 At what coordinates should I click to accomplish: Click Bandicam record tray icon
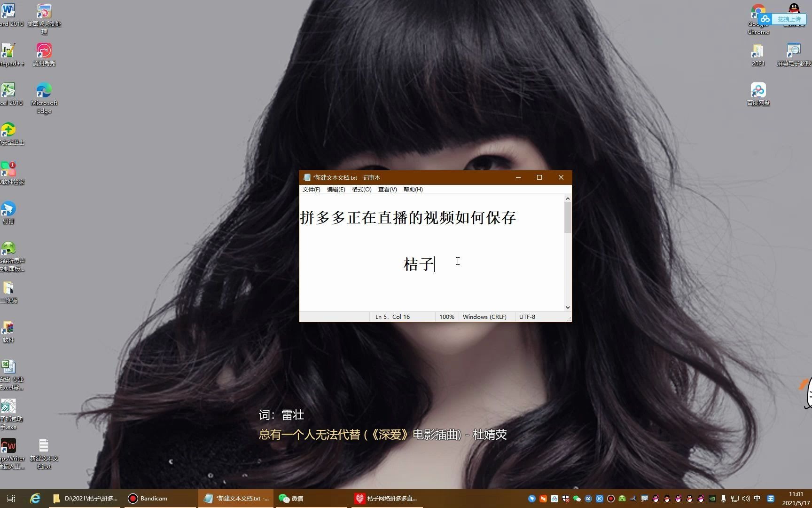click(x=611, y=499)
